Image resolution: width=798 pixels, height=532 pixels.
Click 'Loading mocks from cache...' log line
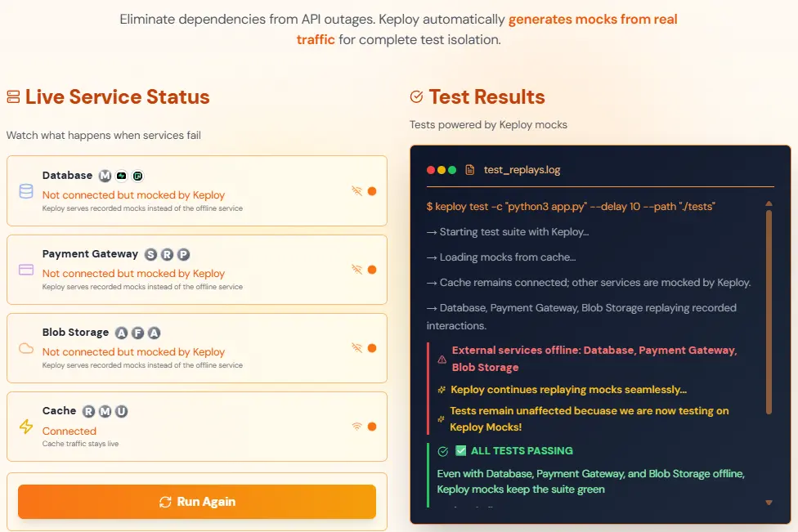501,257
